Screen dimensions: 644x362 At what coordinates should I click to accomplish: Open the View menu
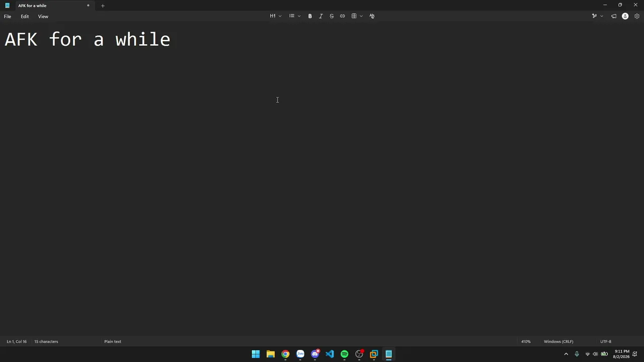[x=43, y=17]
